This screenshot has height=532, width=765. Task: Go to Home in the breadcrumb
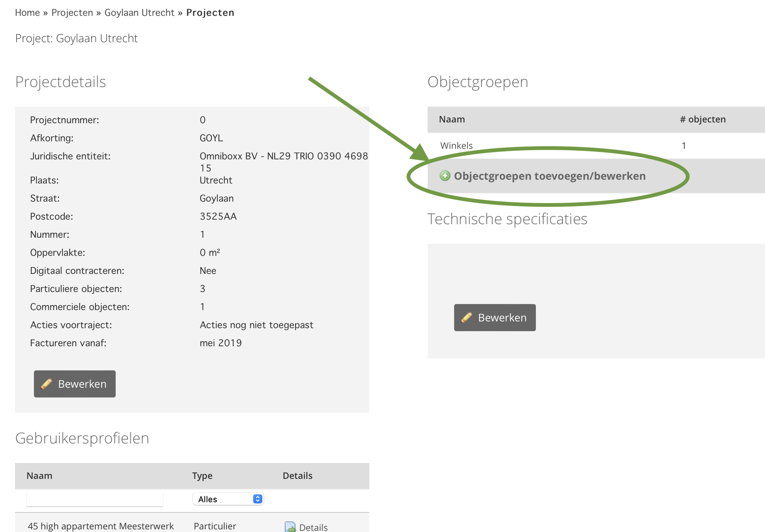click(x=27, y=13)
